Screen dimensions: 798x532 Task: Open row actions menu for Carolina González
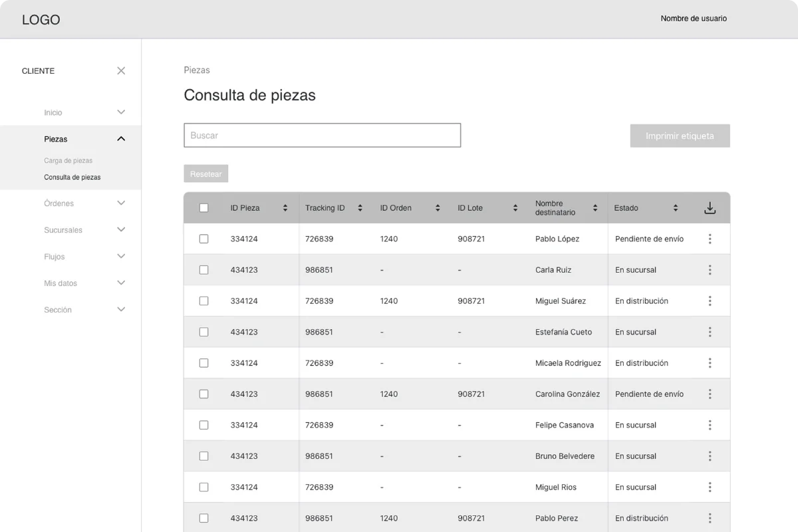click(710, 394)
